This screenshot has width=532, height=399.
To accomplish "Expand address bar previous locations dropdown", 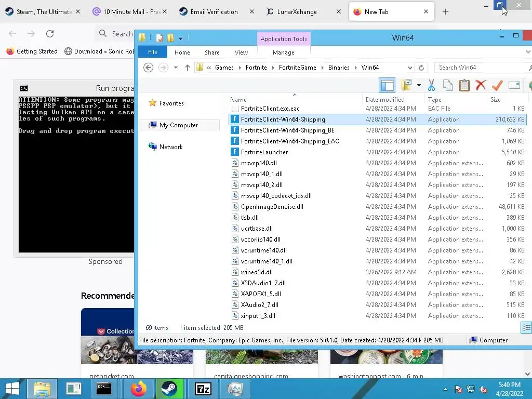I will point(410,68).
